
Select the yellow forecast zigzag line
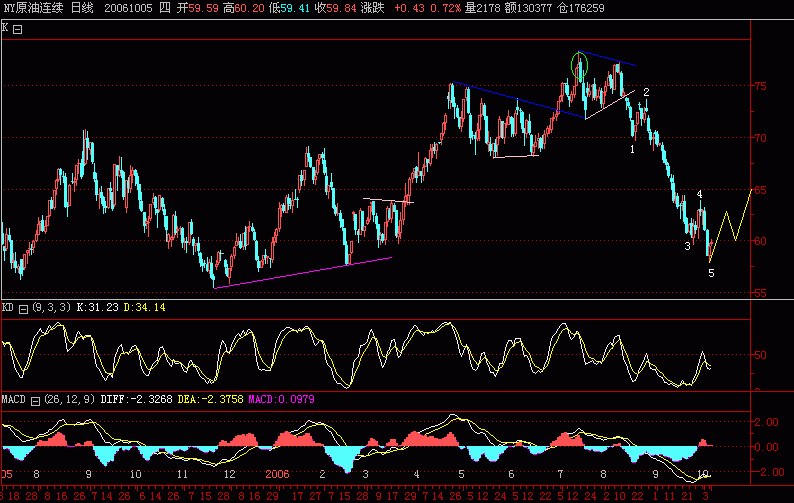point(730,226)
